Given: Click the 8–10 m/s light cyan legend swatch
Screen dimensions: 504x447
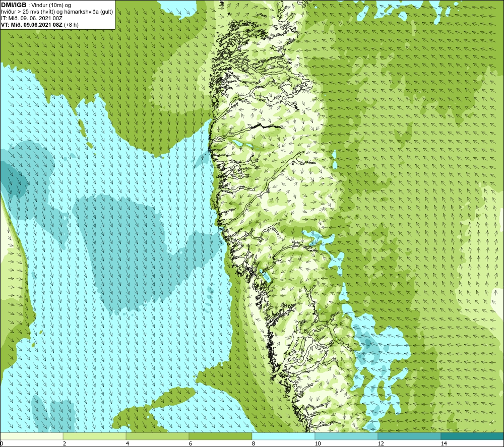Looking at the screenshot, I should coord(283,436).
